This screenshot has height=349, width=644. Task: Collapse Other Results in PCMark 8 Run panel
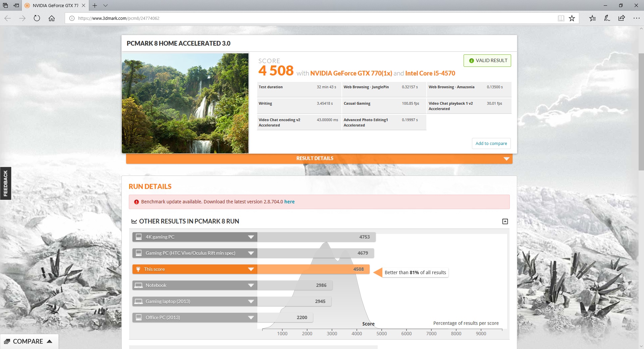point(505,221)
